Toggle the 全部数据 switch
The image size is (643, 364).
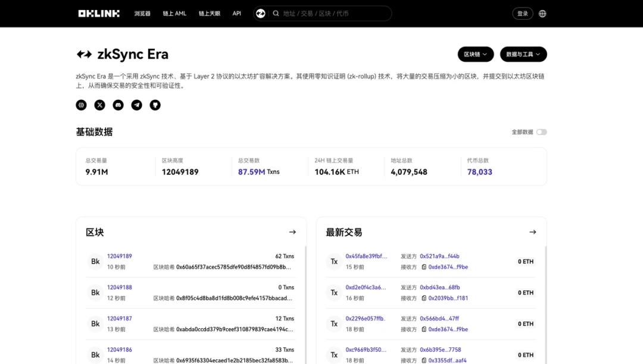pos(541,132)
